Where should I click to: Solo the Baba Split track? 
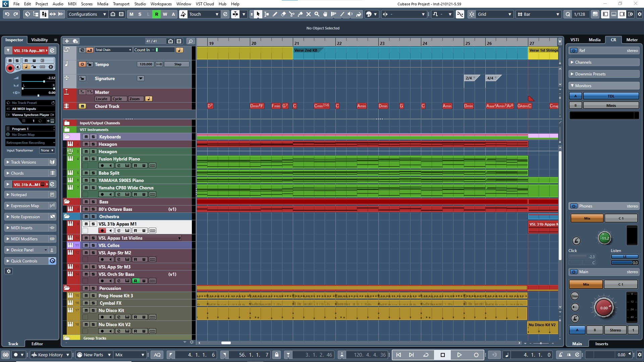(93, 173)
